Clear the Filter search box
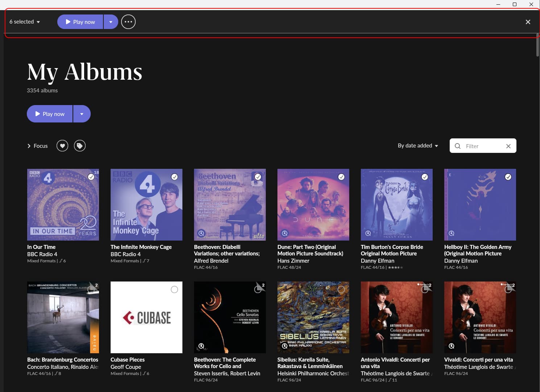 click(508, 146)
